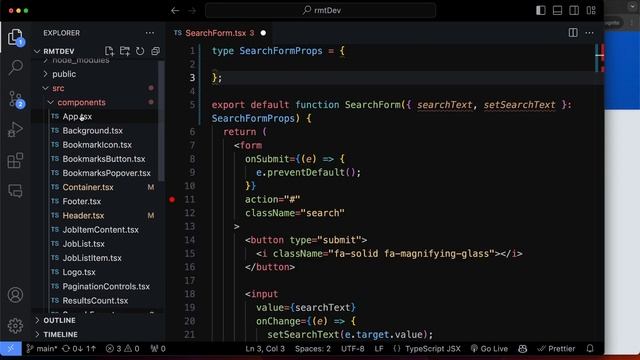Change indentation Spaces: 2
This screenshot has height=360, width=640.
coord(313,349)
